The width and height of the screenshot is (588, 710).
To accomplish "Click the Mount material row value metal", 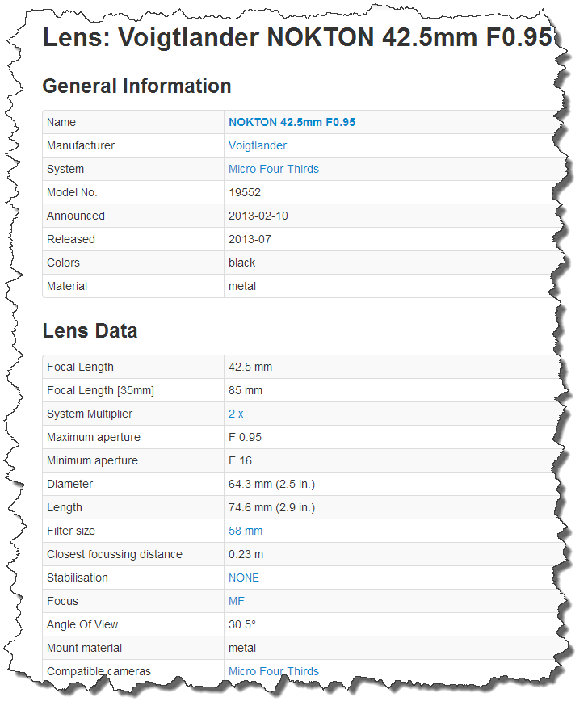I will point(242,649).
